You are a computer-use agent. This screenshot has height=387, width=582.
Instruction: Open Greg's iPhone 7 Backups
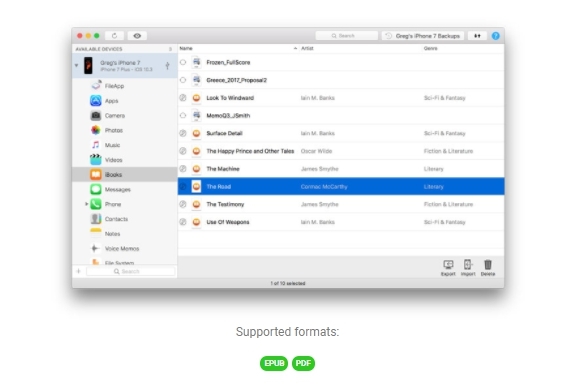click(x=423, y=36)
